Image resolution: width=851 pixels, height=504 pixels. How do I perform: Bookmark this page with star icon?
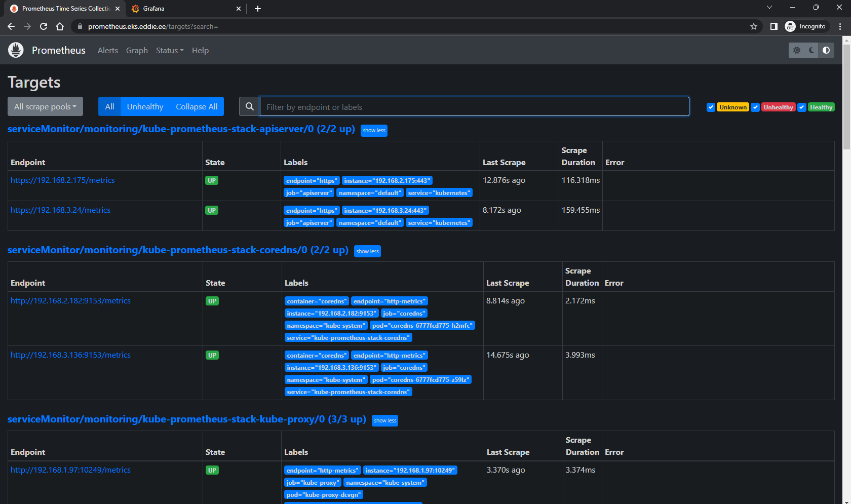754,26
